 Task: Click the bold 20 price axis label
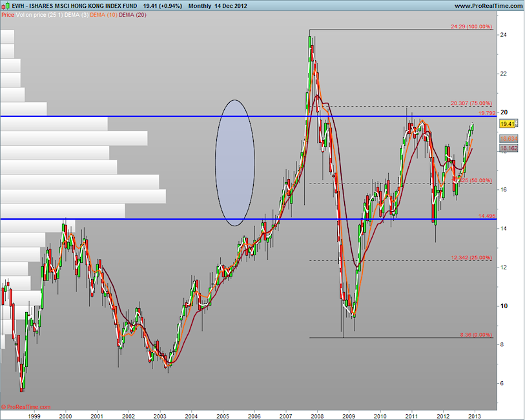click(504, 112)
